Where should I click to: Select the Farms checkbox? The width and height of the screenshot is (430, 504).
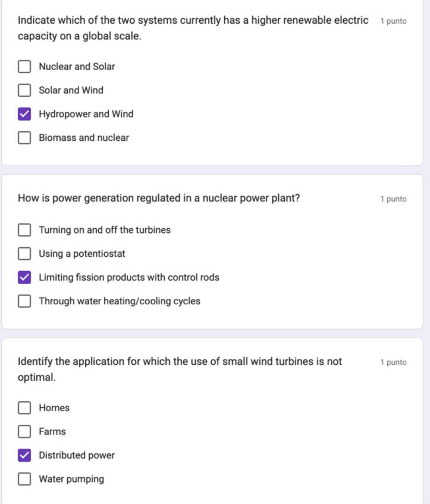(x=24, y=431)
